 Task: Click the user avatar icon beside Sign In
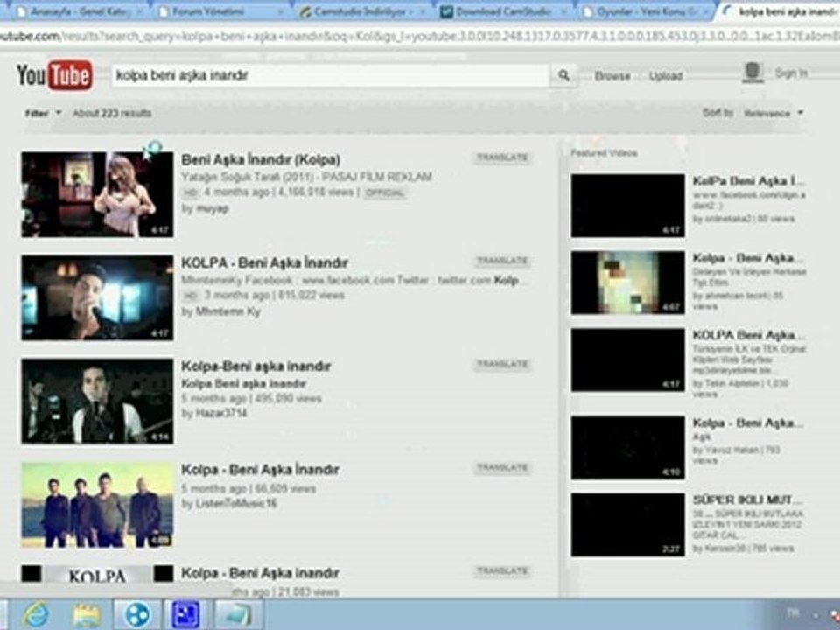click(752, 73)
